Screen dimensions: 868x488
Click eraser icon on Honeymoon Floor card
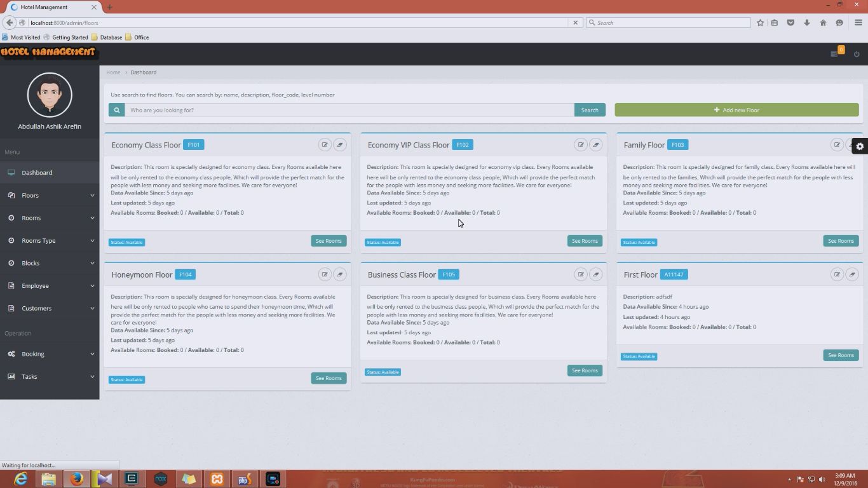[x=340, y=274]
